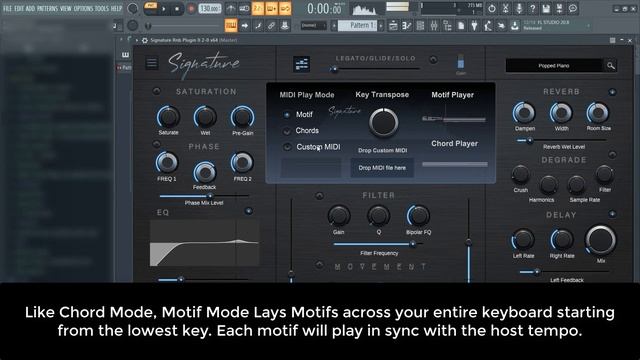Click the Reverb Wet Level slider

[561, 140]
